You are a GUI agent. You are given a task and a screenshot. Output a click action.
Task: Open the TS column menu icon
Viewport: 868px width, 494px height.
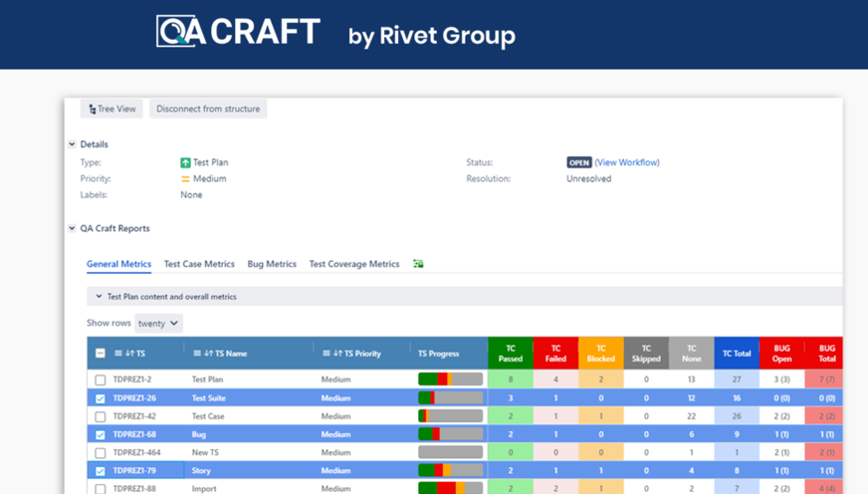[x=117, y=354]
